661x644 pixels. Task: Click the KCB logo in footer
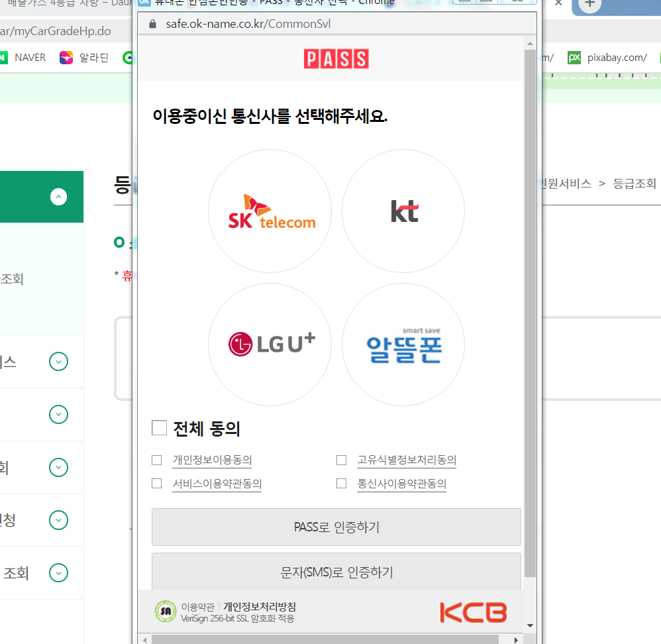click(x=474, y=612)
